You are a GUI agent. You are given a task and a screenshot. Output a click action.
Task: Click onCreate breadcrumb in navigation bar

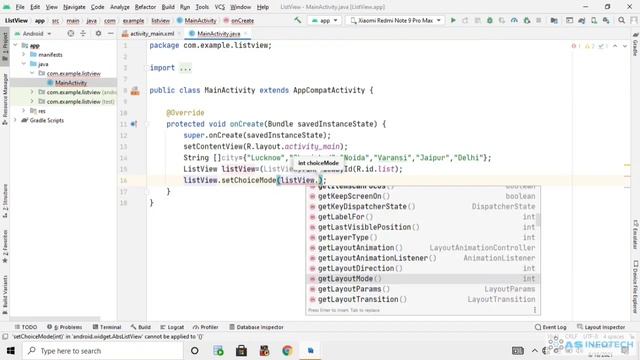[x=239, y=20]
